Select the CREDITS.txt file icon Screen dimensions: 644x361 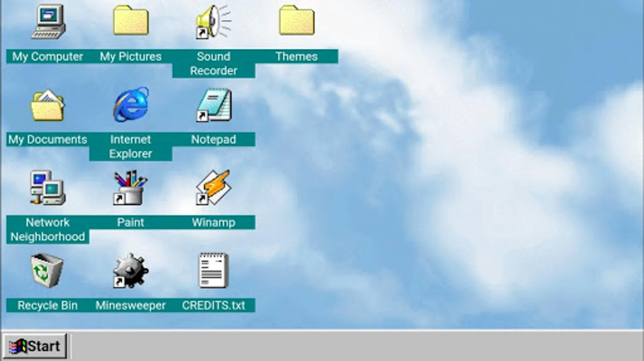pyautogui.click(x=214, y=270)
